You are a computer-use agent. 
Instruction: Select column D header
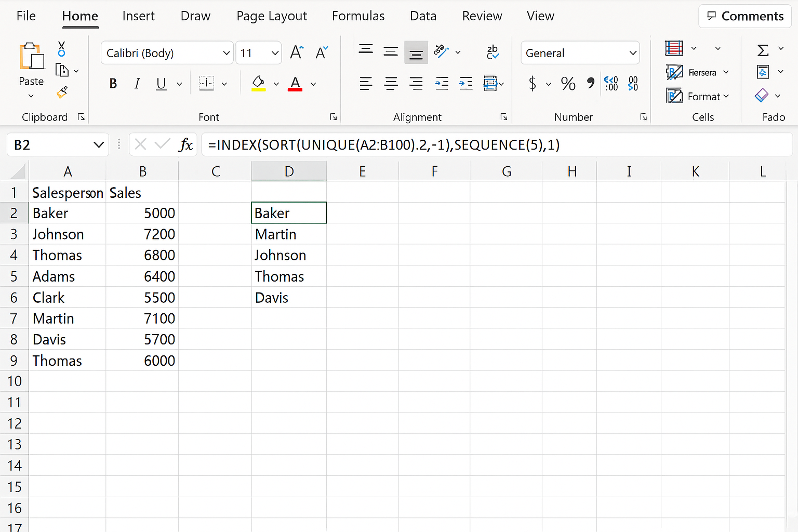(x=289, y=171)
